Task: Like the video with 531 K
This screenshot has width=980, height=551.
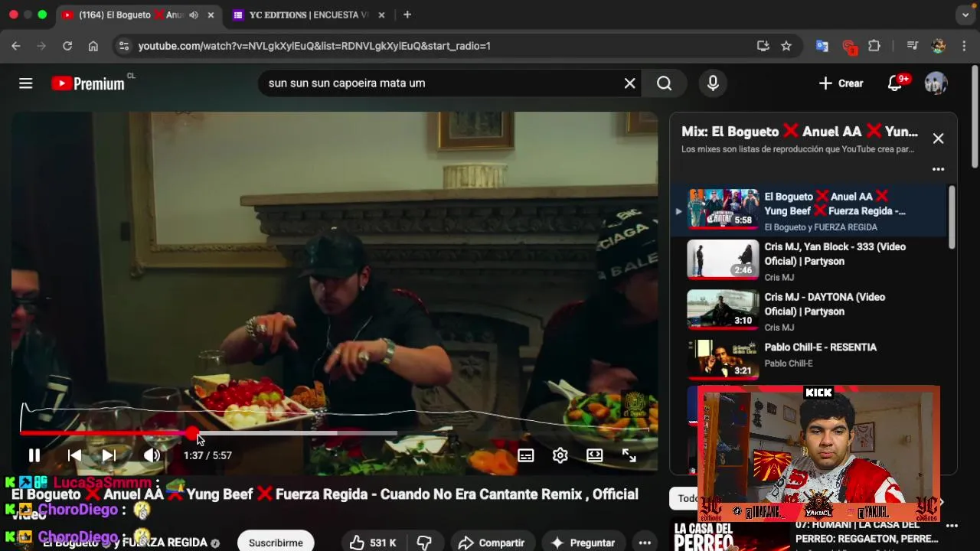Action: [373, 543]
